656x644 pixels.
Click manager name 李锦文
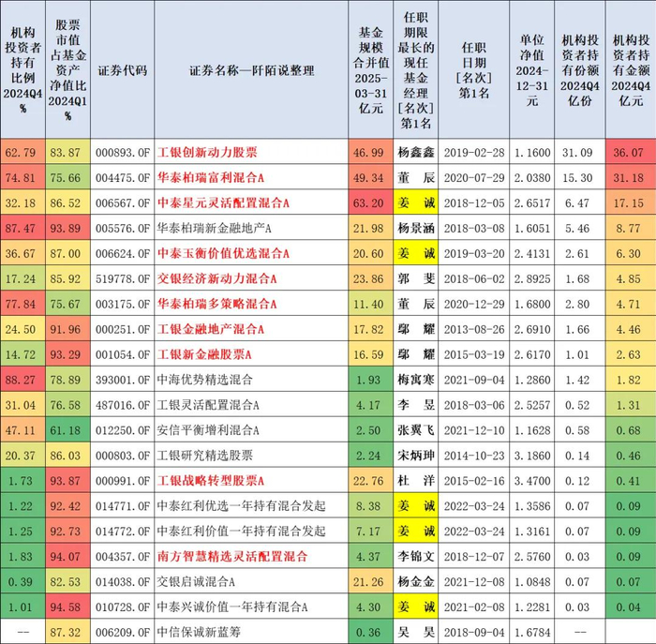[416, 556]
